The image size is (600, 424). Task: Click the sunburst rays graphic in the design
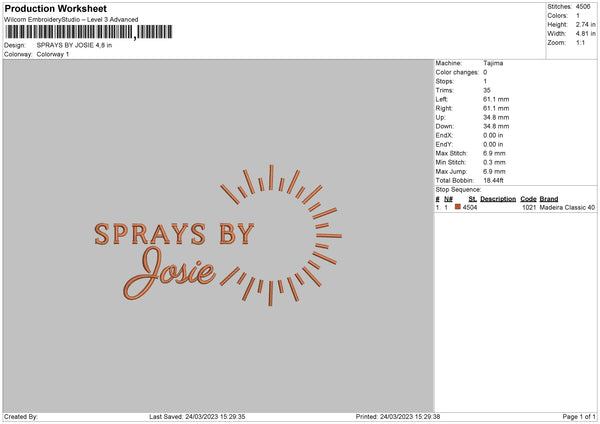[x=285, y=235]
